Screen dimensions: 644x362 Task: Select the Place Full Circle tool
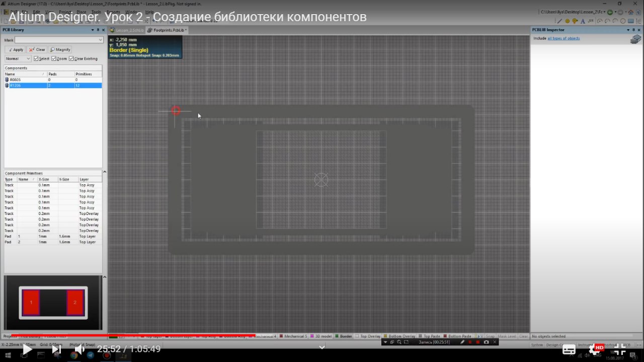pyautogui.click(x=623, y=21)
